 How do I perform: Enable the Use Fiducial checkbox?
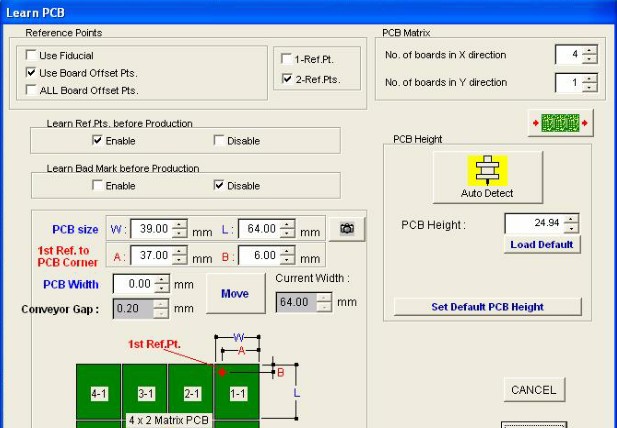pos(31,56)
